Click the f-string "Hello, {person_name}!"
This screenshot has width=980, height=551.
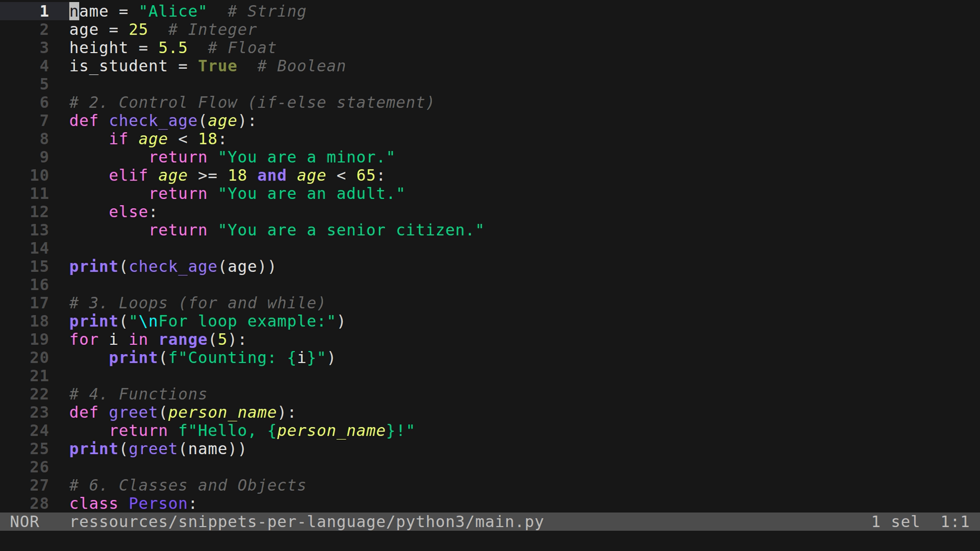[x=297, y=431]
